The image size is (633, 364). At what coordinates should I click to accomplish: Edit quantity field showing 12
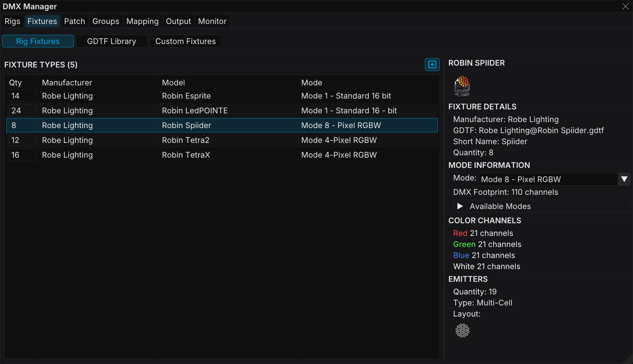click(22, 140)
